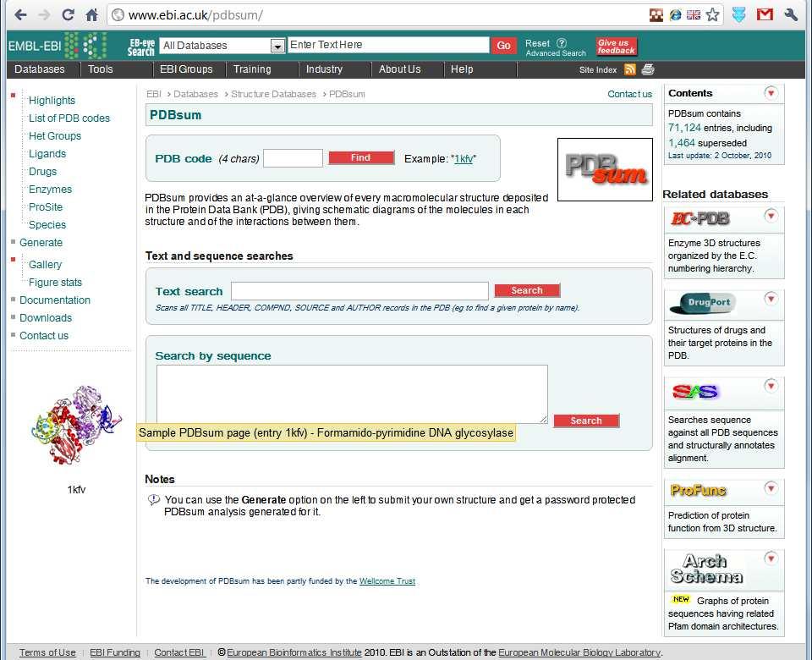Open List of PDB codes
Viewport: 812px width, 660px height.
[69, 118]
